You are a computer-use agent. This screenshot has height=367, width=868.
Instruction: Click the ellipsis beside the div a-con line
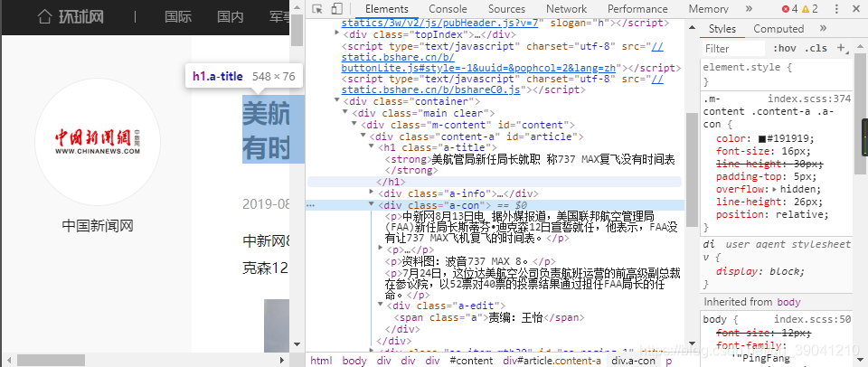pyautogui.click(x=311, y=205)
